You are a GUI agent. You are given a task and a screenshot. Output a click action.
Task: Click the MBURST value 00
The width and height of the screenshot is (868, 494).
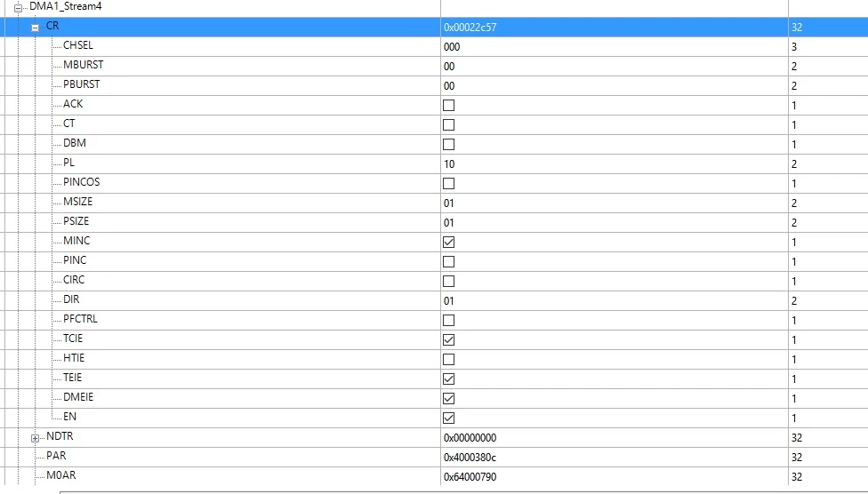[449, 67]
